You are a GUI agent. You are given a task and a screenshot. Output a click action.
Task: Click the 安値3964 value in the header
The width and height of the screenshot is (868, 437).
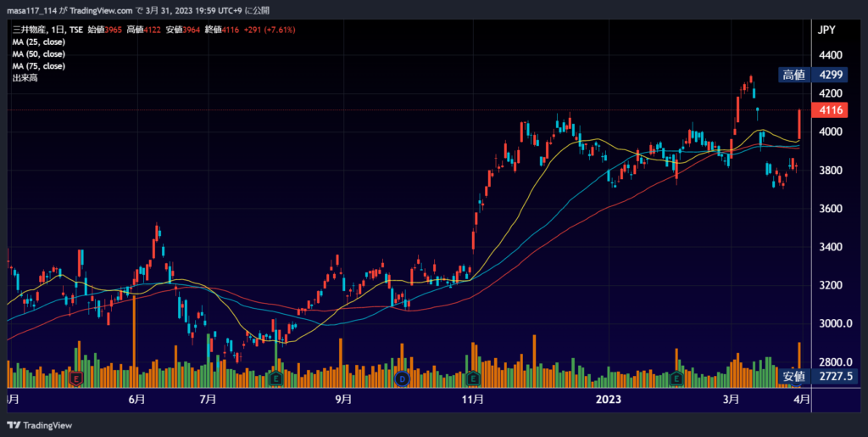coord(183,30)
